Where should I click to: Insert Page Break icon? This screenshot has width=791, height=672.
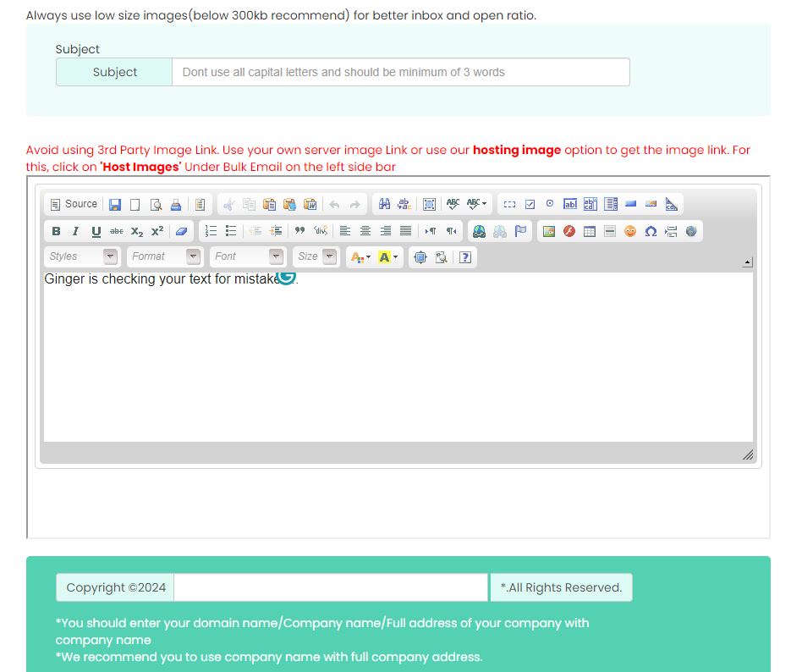click(x=671, y=231)
